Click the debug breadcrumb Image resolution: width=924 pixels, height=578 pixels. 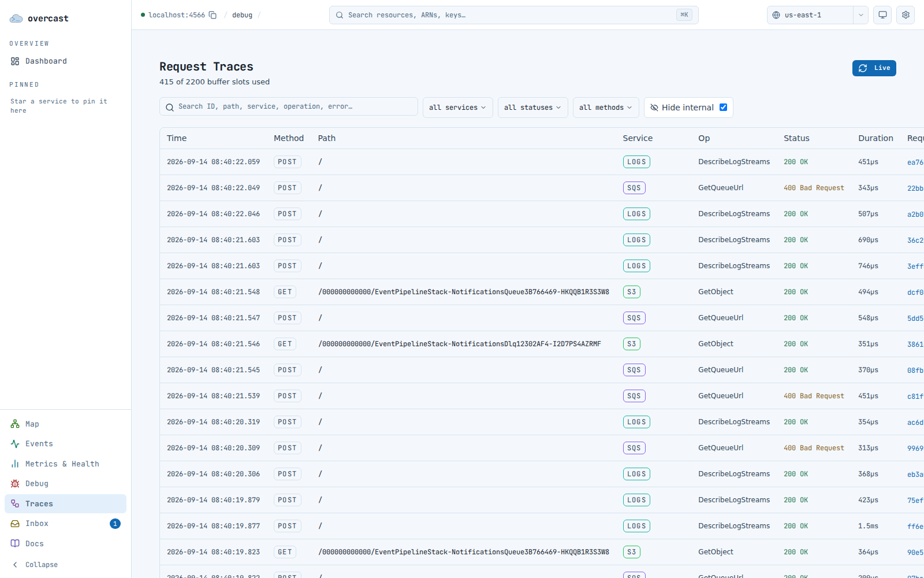pos(242,15)
